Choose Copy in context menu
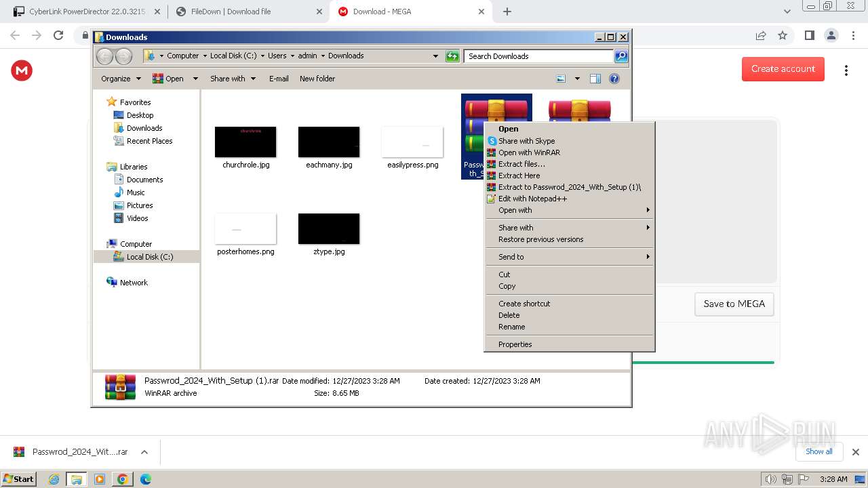This screenshot has height=488, width=868. (x=569, y=286)
